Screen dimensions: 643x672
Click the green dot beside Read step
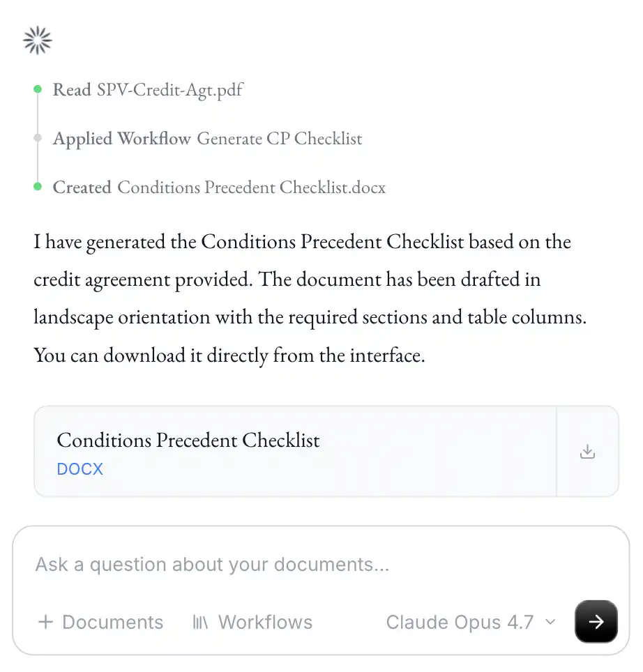[38, 89]
